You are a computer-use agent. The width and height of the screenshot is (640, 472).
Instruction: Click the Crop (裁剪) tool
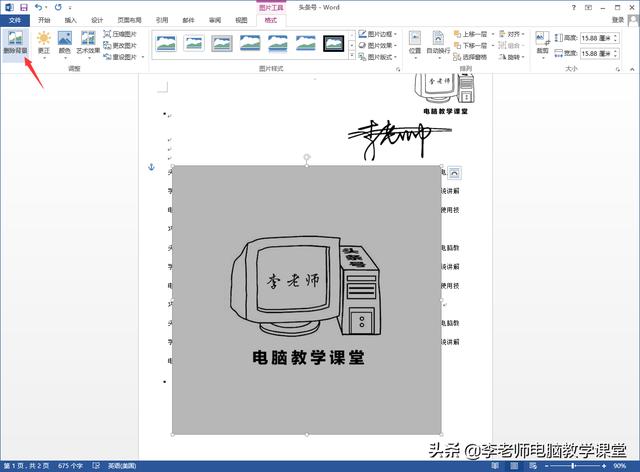(x=542, y=44)
